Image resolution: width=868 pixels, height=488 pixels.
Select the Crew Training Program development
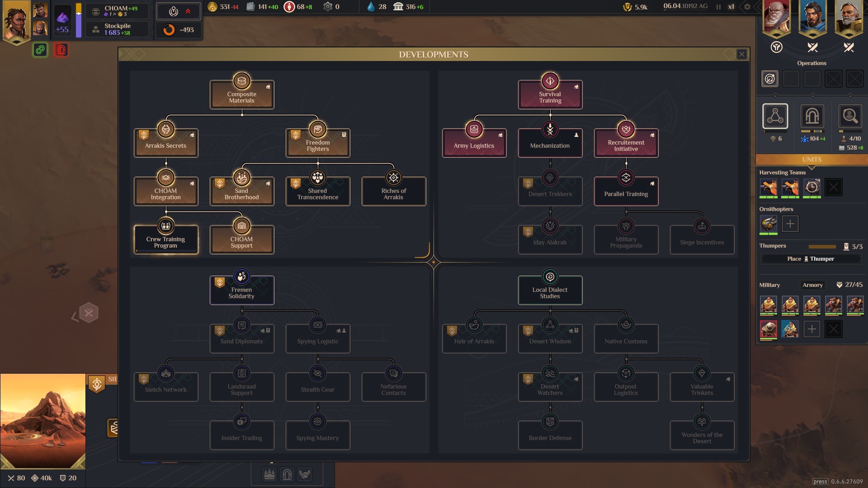(x=165, y=239)
